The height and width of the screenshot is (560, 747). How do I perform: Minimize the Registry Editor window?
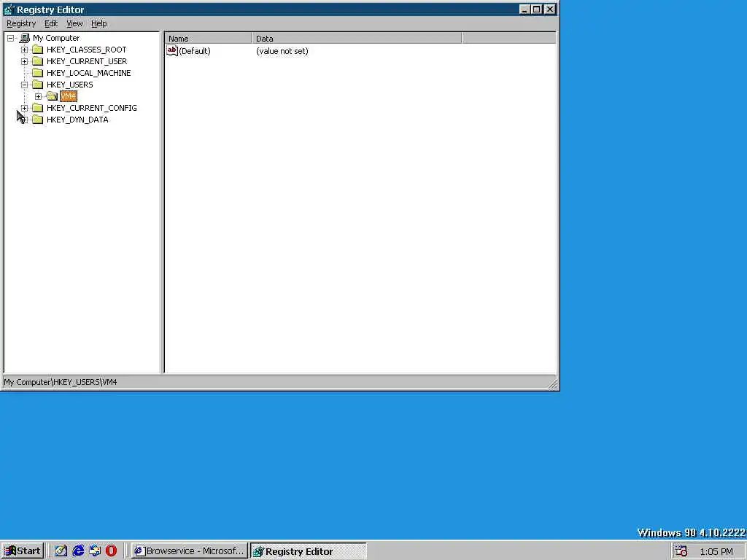tap(525, 9)
